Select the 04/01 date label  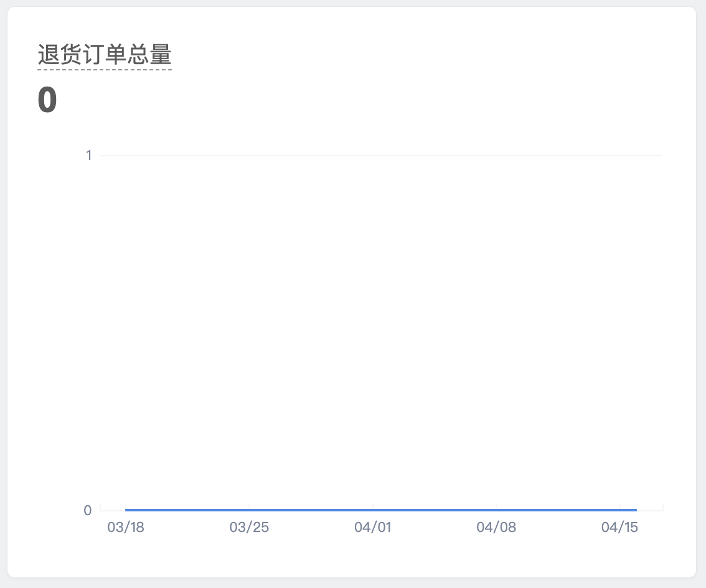[x=373, y=527]
